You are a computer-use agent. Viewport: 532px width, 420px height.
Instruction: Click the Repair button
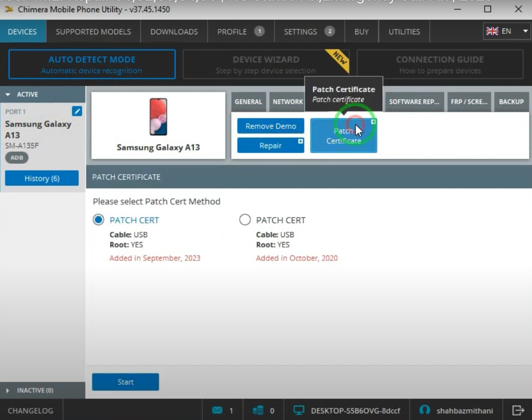click(271, 145)
